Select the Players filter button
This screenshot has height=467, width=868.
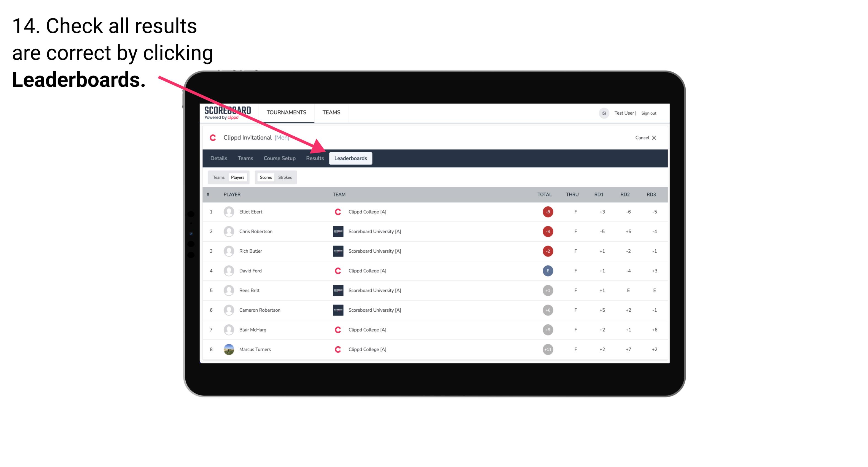pyautogui.click(x=237, y=177)
